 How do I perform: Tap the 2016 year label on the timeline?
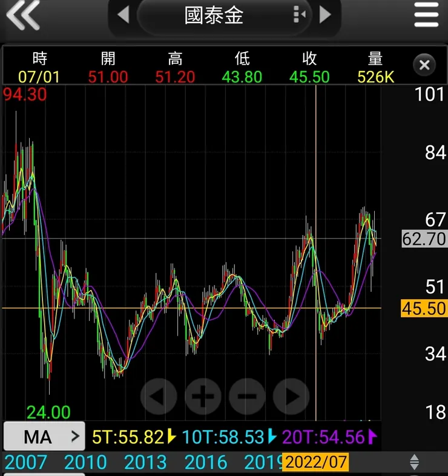click(x=205, y=462)
